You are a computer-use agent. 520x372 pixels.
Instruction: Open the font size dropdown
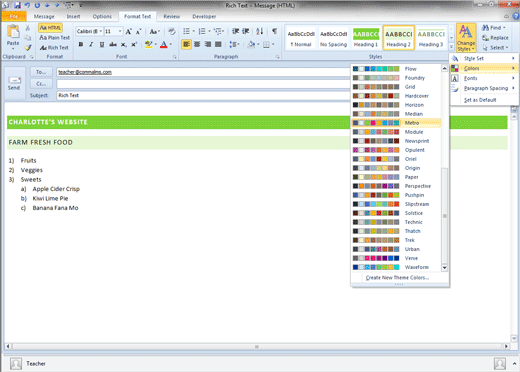tap(120, 31)
